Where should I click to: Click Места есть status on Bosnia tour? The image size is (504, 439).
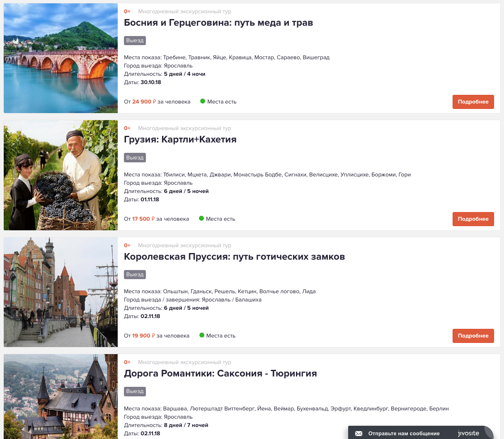pos(222,102)
